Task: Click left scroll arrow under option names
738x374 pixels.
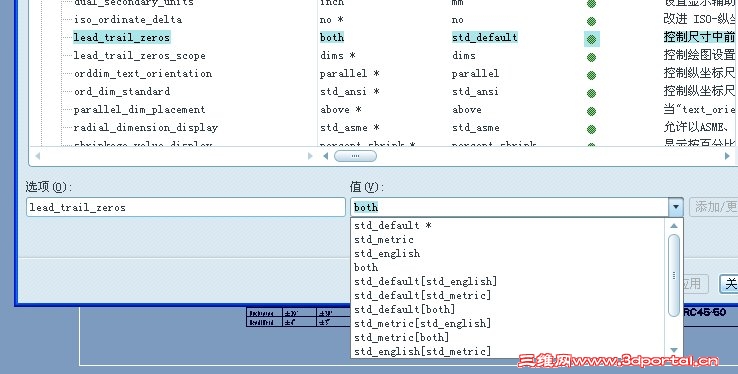Action: click(x=38, y=156)
